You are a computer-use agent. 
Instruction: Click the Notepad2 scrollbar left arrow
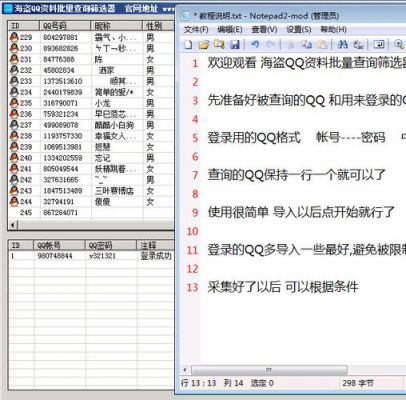(185, 370)
